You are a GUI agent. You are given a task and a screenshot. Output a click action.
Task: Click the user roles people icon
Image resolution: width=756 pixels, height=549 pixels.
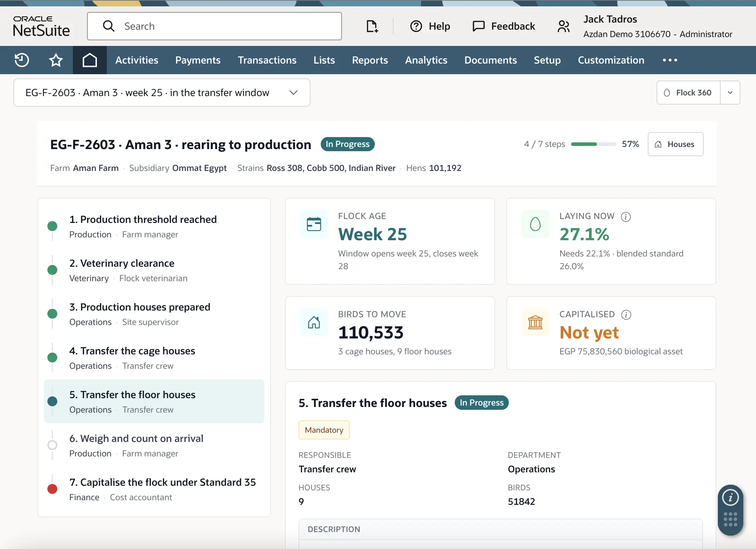click(564, 26)
